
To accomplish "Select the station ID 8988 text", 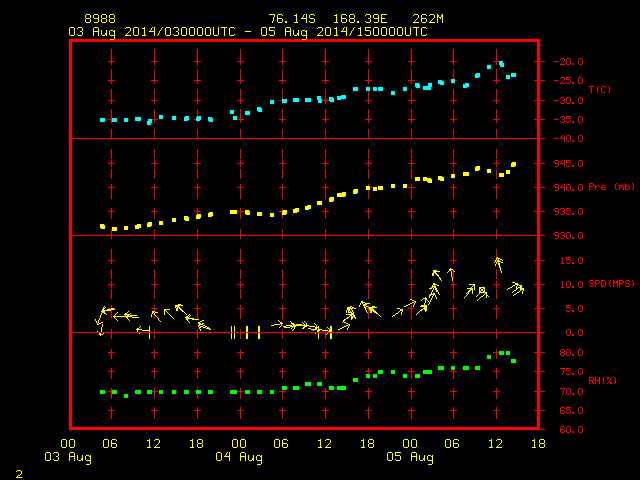I will pos(100,19).
